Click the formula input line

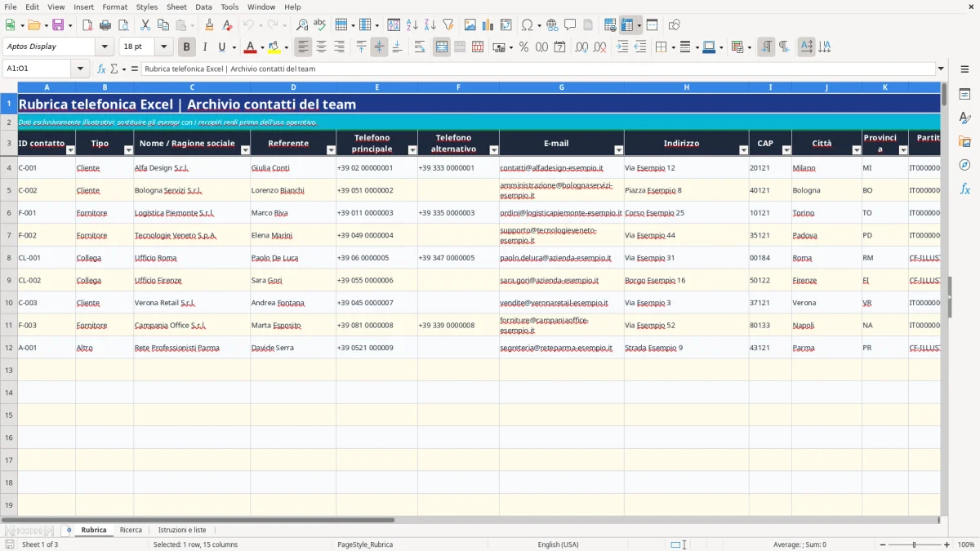(537, 69)
